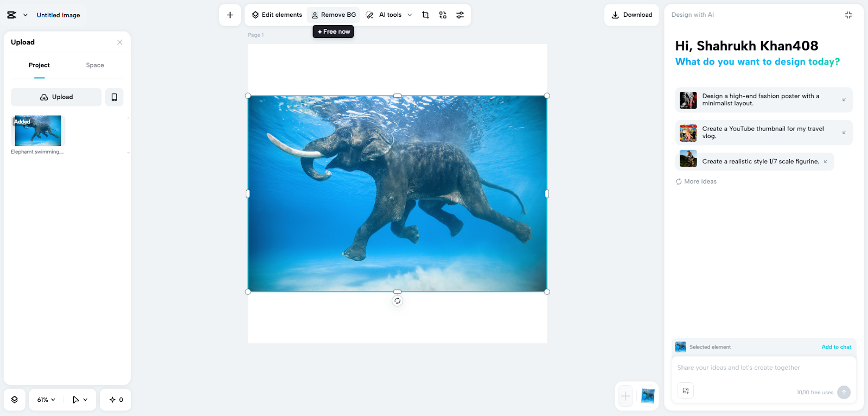868x416 pixels.
Task: Open the 61% zoom level dropdown
Action: [46, 400]
